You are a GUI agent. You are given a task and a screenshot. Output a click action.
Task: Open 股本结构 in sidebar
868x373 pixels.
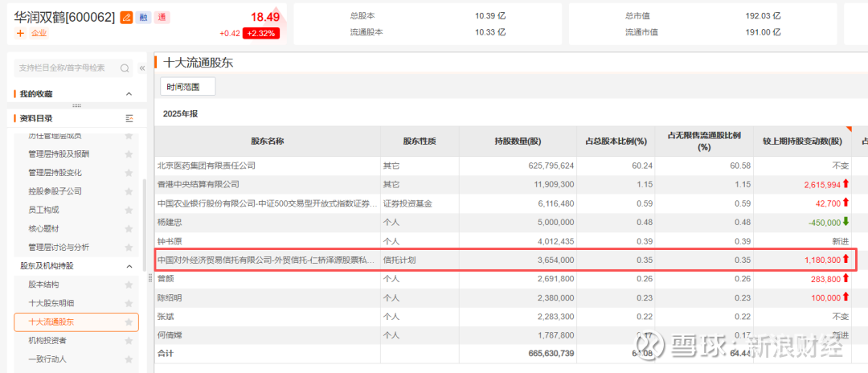pos(43,285)
